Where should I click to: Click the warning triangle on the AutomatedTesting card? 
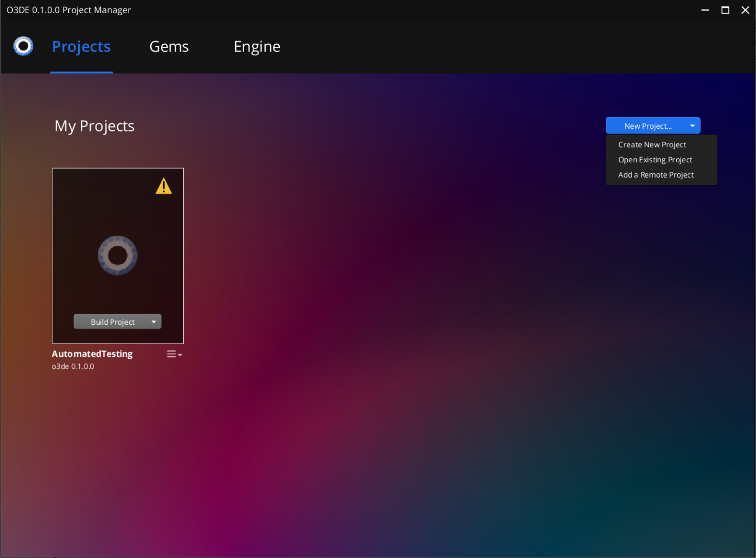point(163,186)
